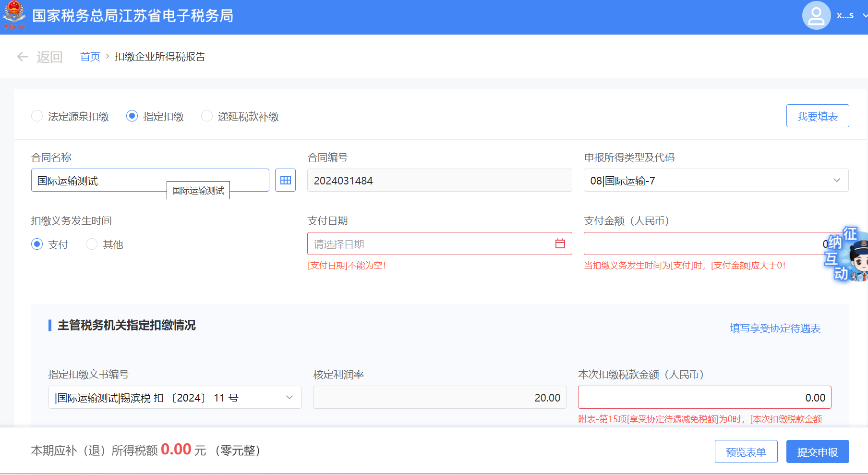The image size is (868, 475).
Task: Submit the declaration with 提交申报
Action: [x=817, y=452]
